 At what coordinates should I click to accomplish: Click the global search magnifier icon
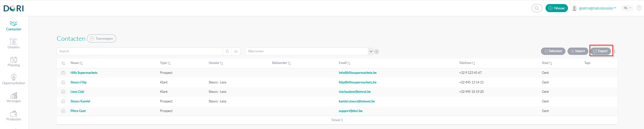537,8
